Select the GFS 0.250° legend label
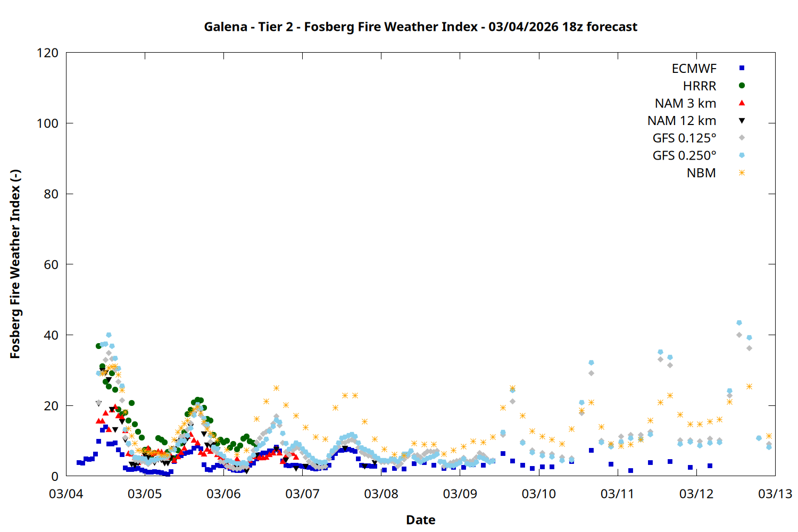 [684, 156]
